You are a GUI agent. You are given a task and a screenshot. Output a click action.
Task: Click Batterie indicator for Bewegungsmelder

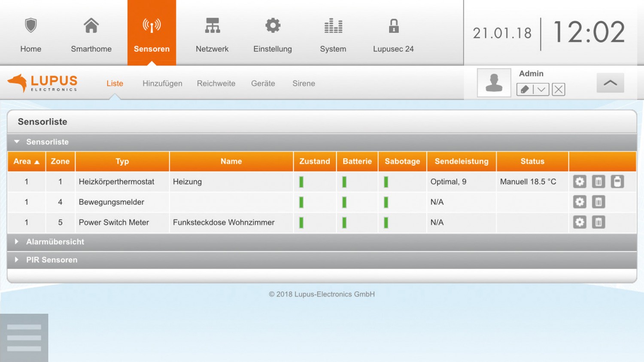[x=344, y=202]
